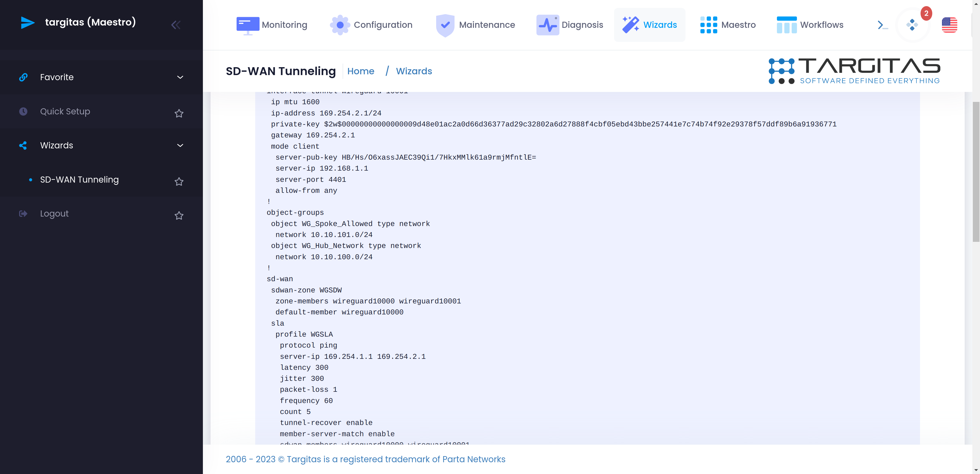Viewport: 980px width, 474px height.
Task: Click 'tunnel-recover enable' line
Action: [x=326, y=423]
